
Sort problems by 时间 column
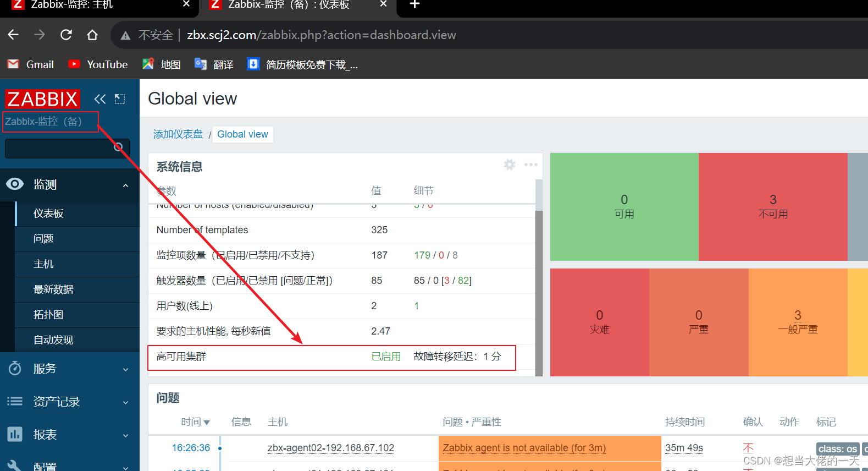pos(195,422)
